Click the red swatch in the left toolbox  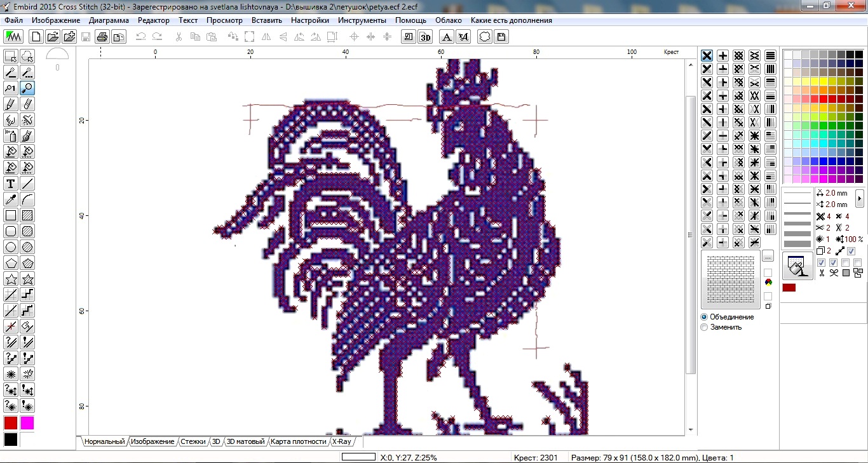pos(11,423)
